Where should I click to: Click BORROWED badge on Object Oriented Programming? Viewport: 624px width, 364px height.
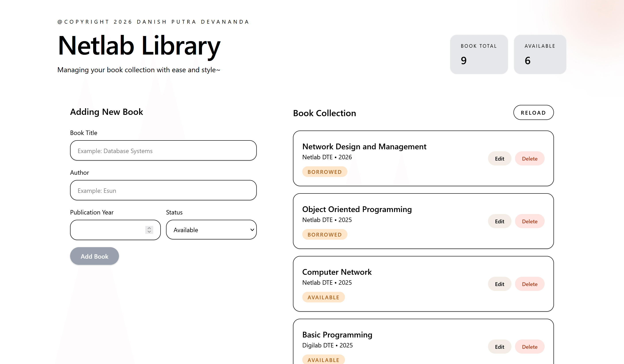(x=325, y=234)
